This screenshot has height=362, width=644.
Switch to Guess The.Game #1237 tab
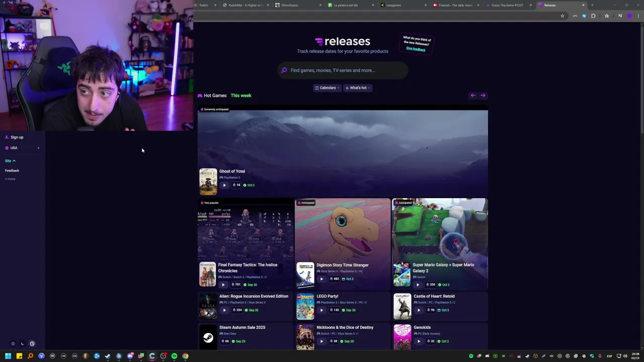point(508,5)
